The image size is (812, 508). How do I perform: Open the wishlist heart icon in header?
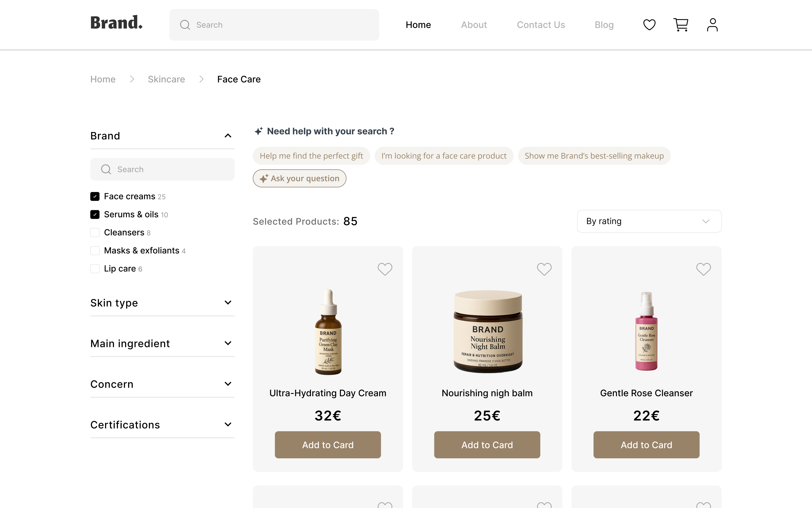click(x=649, y=25)
